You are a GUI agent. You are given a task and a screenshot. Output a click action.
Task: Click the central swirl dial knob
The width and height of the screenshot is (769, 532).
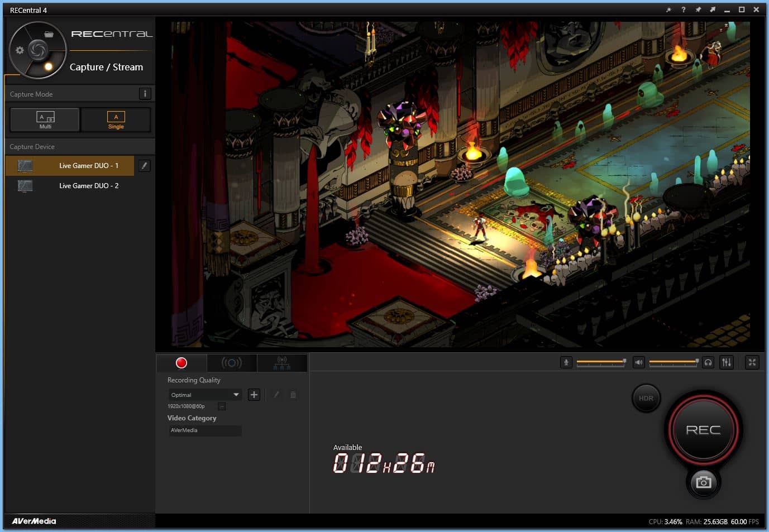coord(38,50)
